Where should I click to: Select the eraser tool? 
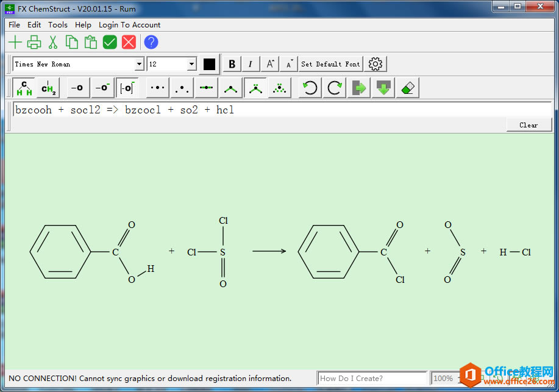tap(407, 88)
